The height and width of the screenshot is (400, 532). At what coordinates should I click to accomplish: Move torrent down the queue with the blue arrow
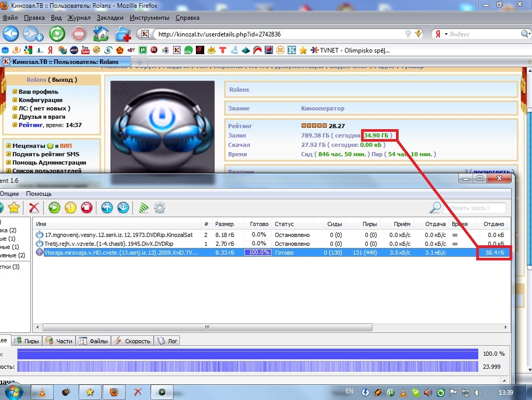(x=123, y=207)
